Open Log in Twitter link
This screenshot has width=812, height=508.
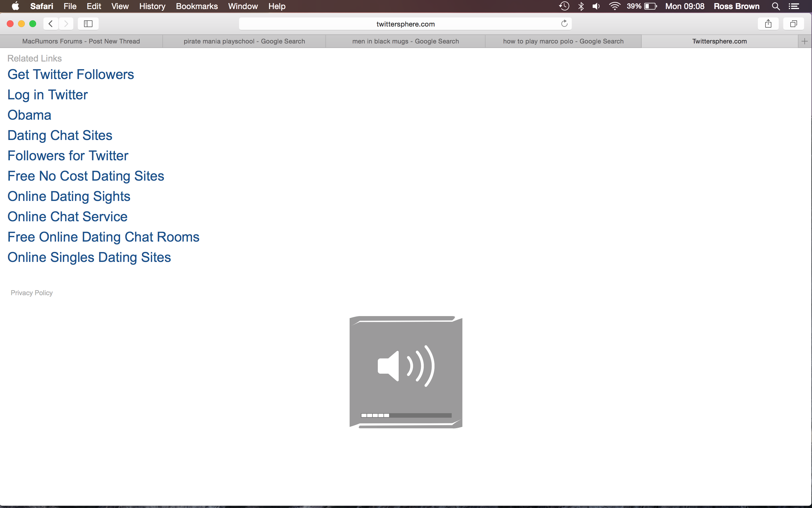click(48, 95)
